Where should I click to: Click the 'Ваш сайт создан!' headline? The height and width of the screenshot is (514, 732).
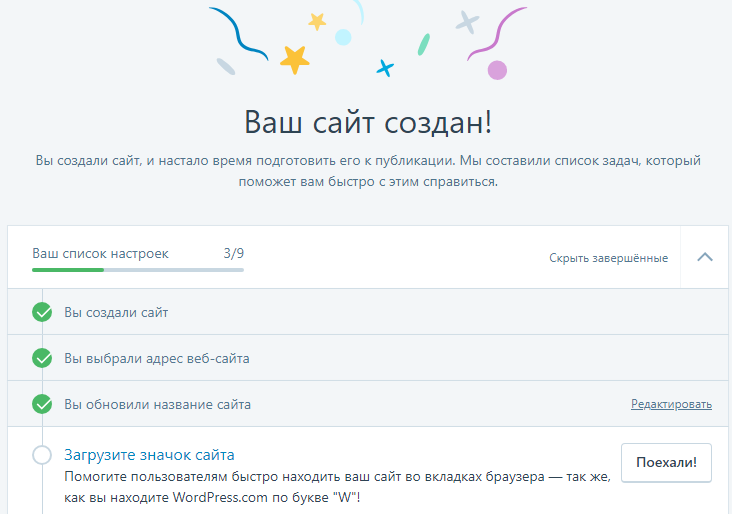coord(368,122)
